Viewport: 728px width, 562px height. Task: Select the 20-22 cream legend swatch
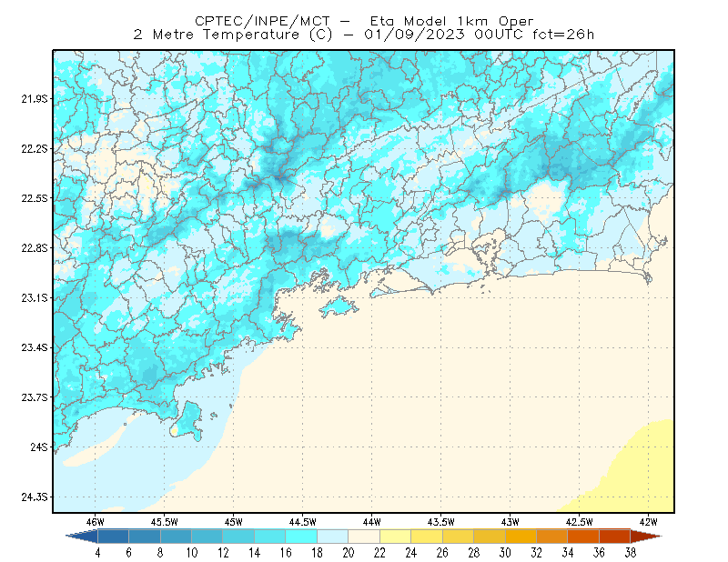coord(364,537)
